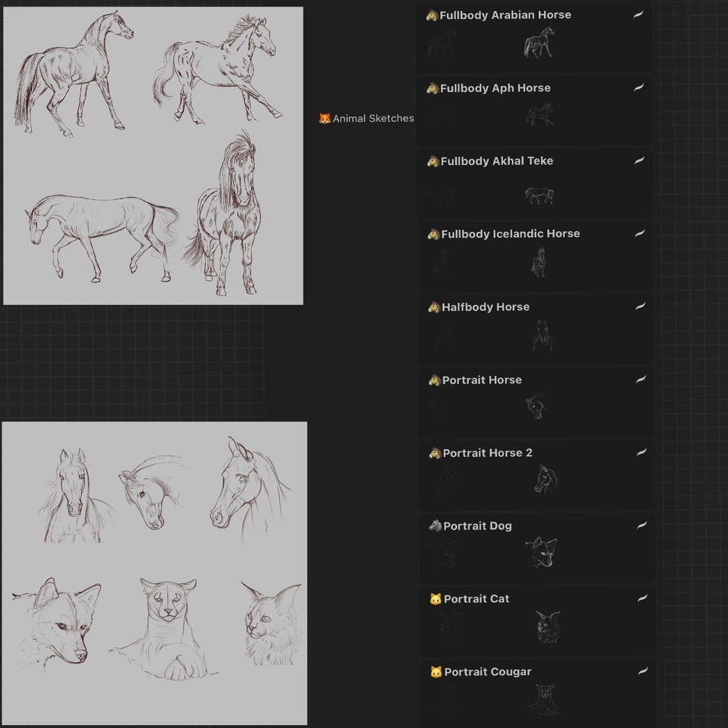Select the Fullbody Arabian Horse brush
The width and height of the screenshot is (728, 728).
533,37
